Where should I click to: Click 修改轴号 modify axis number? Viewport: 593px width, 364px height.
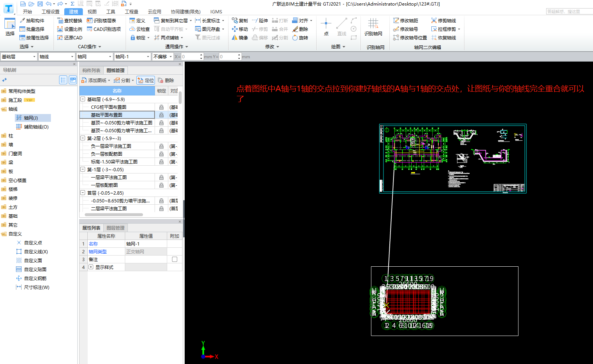[406, 29]
